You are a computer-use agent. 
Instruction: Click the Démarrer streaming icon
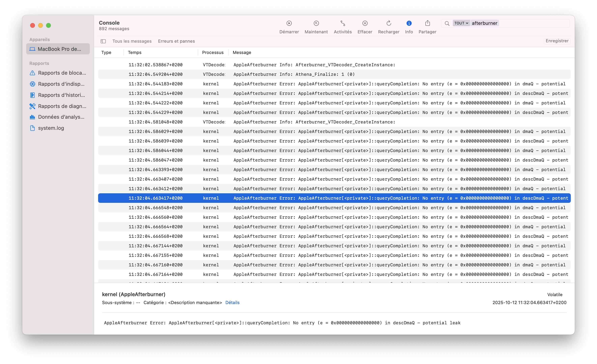coord(289,23)
